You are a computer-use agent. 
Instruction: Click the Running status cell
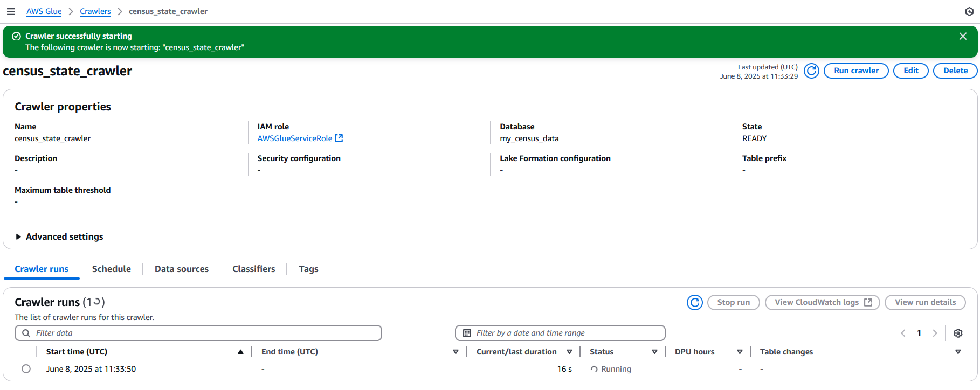[x=611, y=370]
